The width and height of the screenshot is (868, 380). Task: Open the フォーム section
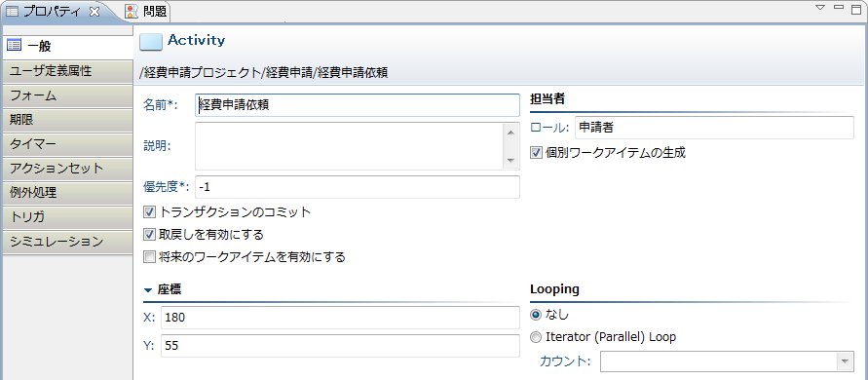point(67,95)
